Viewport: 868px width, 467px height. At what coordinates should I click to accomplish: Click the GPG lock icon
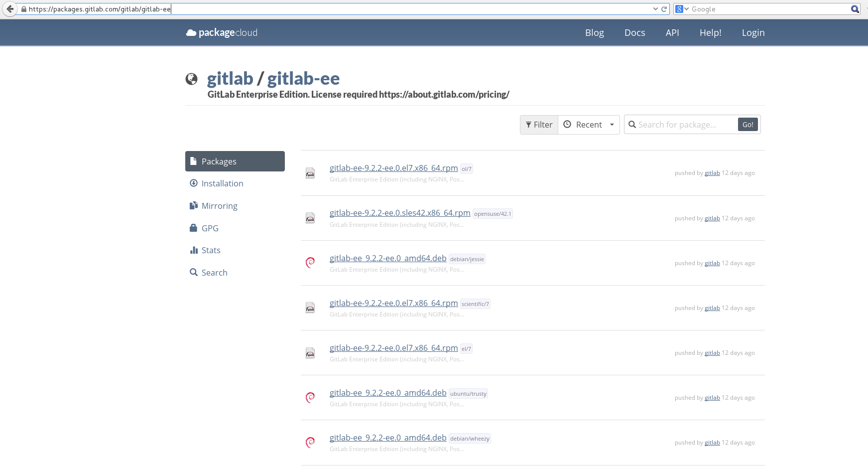(x=193, y=228)
